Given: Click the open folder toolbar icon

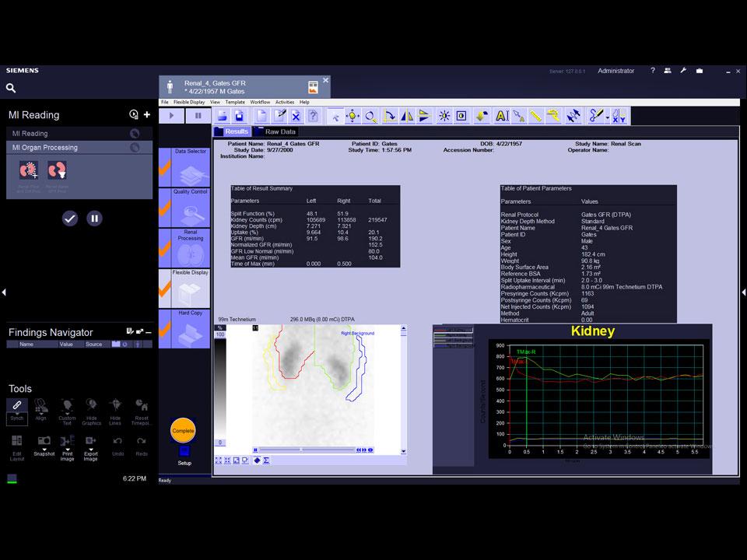Looking at the screenshot, I should point(222,116).
